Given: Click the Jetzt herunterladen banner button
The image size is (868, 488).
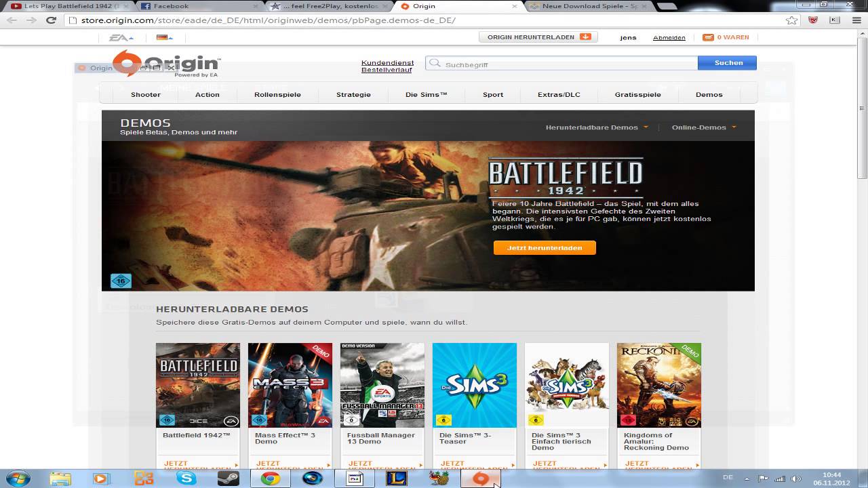Looking at the screenshot, I should (x=545, y=248).
